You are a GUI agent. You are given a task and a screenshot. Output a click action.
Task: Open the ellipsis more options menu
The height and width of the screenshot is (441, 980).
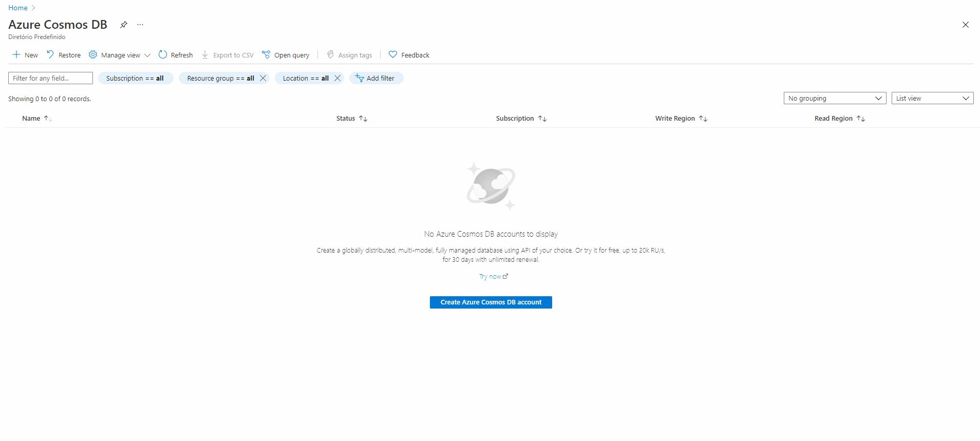tap(140, 25)
